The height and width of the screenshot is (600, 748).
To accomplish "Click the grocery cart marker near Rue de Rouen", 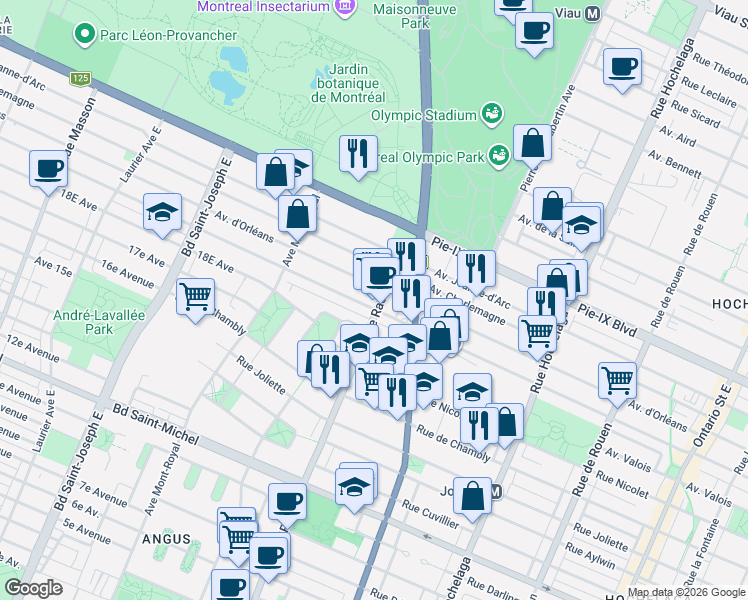I will point(617,381).
